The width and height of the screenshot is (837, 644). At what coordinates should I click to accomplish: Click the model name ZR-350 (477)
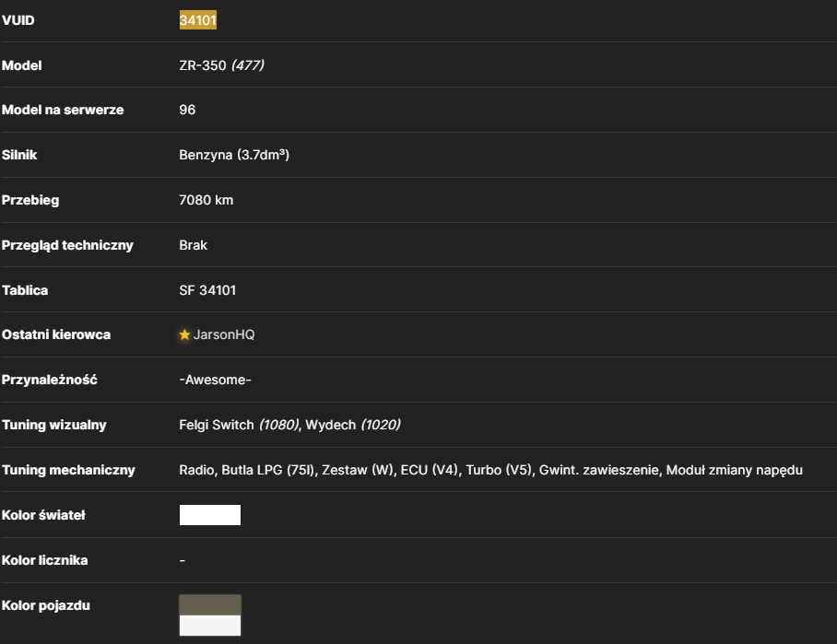pos(221,65)
